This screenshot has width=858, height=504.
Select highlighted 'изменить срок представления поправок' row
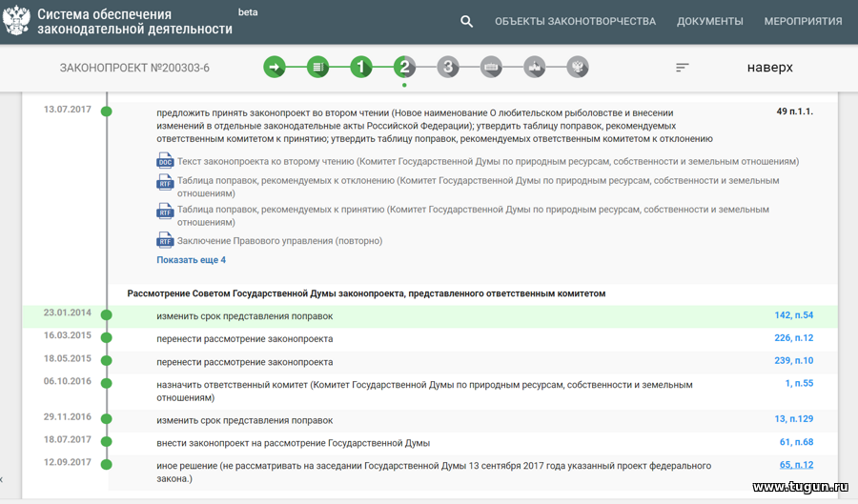(430, 316)
